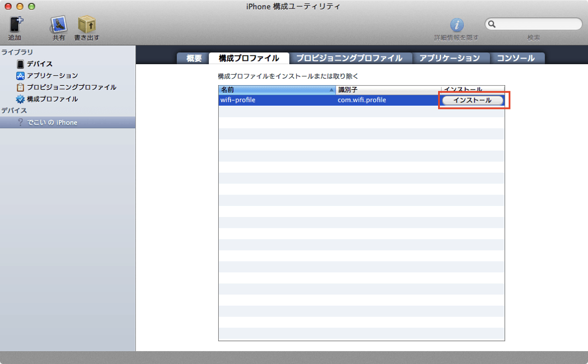
Task: Open the アプリケーション tab
Action: click(450, 58)
